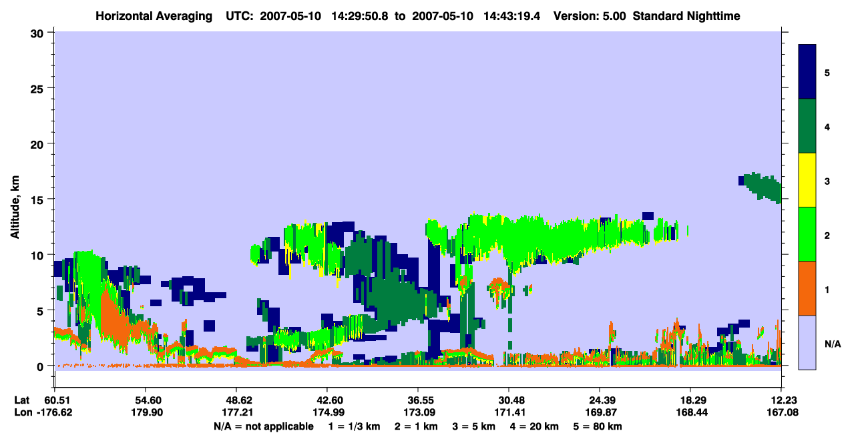Viewport: 868px width, 445px height.
Task: Click the legend text '1 = 1/3 km'
Action: [354, 426]
